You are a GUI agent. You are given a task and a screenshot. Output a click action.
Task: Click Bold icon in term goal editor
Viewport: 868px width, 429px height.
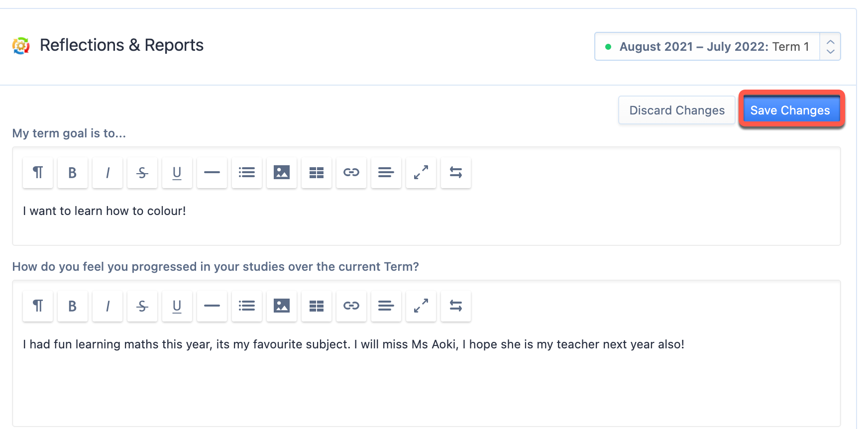click(x=73, y=173)
